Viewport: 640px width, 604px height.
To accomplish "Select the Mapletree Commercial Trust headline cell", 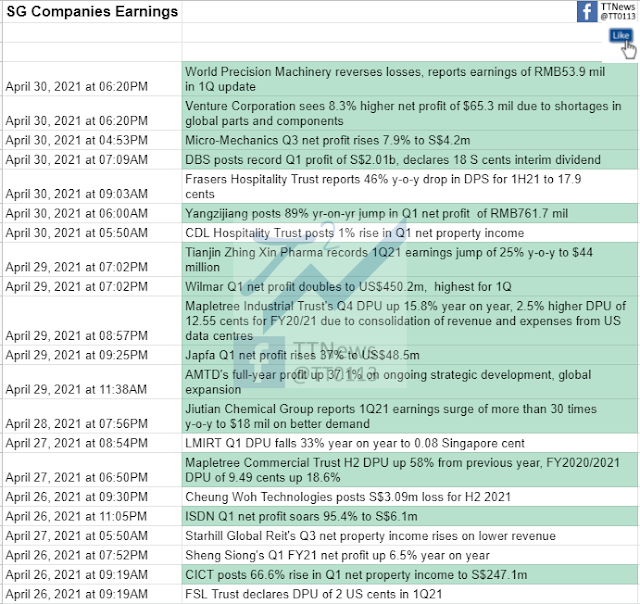I will point(409,470).
